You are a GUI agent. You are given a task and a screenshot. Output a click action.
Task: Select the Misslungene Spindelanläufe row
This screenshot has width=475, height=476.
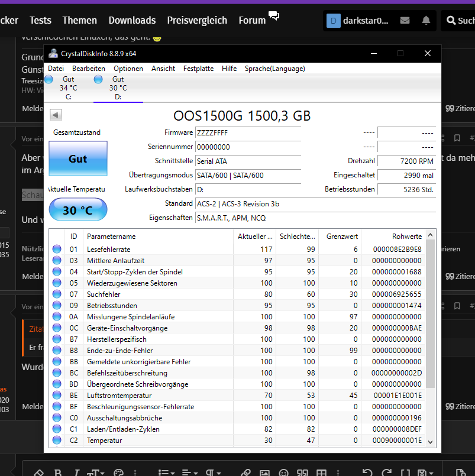238,316
